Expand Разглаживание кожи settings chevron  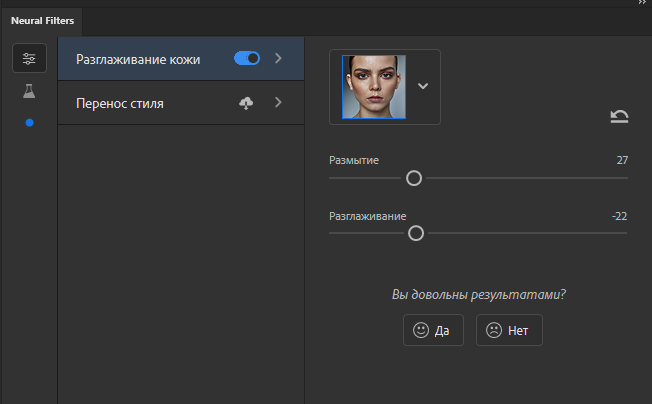tap(278, 58)
